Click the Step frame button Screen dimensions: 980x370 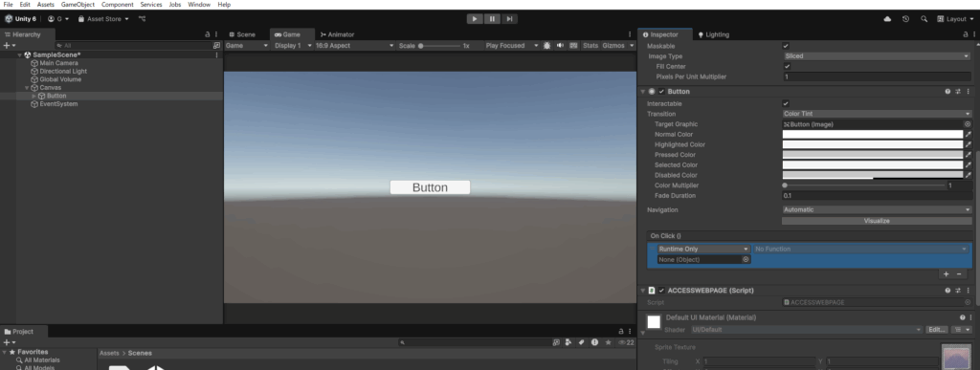[509, 19]
